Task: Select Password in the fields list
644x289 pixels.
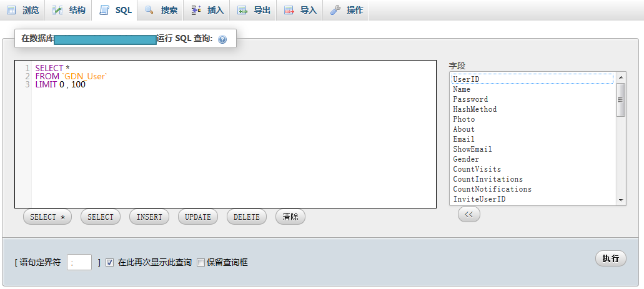Action: pos(533,99)
